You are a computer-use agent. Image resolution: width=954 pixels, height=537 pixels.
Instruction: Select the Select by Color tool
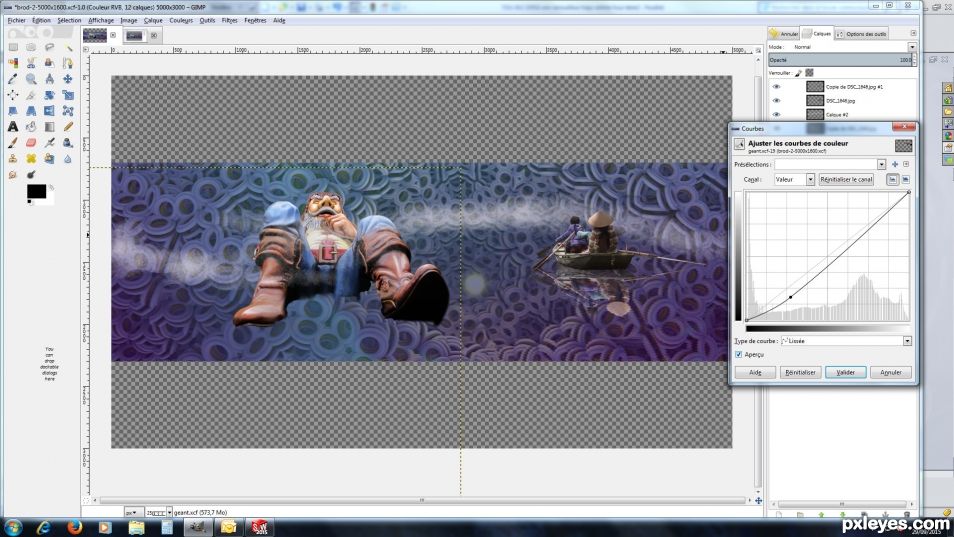[x=13, y=63]
